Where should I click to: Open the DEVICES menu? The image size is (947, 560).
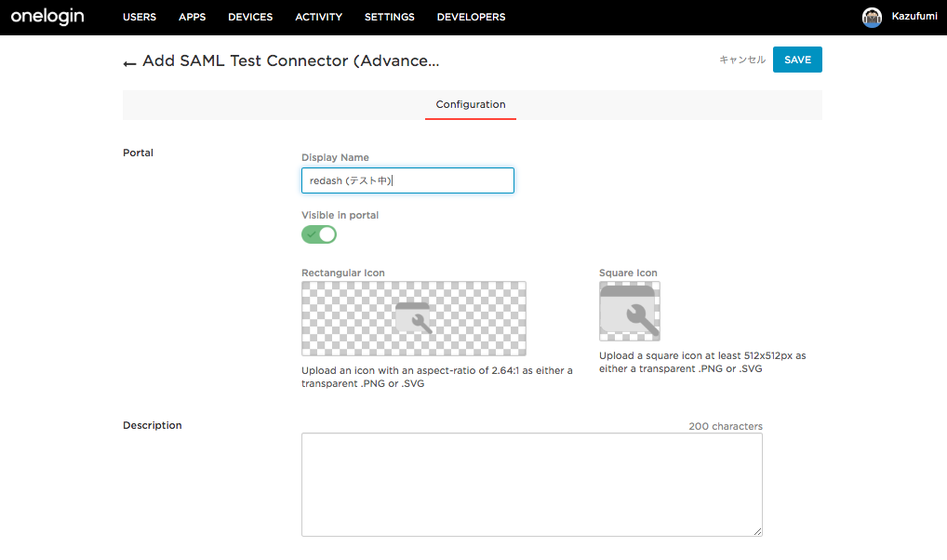(250, 17)
